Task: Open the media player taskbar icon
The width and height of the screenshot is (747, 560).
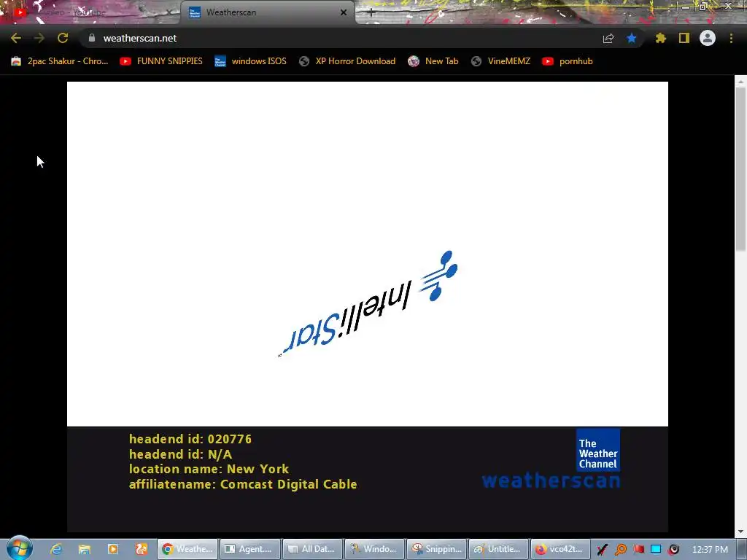Action: (113, 549)
